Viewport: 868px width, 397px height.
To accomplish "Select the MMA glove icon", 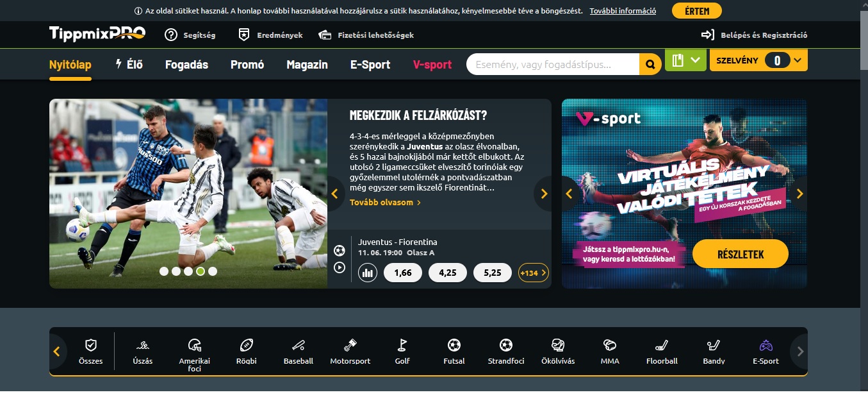I will click(x=610, y=345).
